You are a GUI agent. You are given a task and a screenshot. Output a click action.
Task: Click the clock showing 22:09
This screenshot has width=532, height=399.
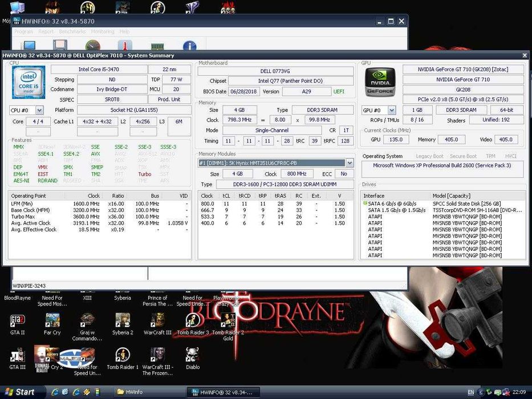point(519,392)
